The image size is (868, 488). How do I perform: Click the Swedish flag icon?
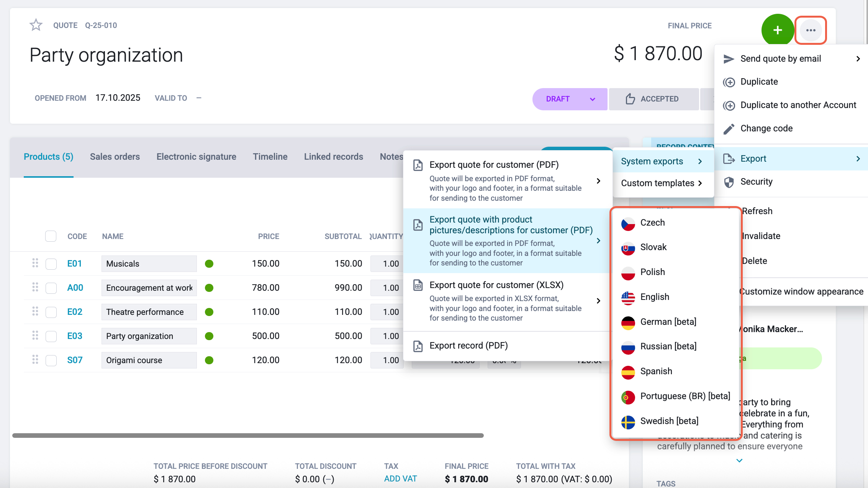pyautogui.click(x=628, y=421)
